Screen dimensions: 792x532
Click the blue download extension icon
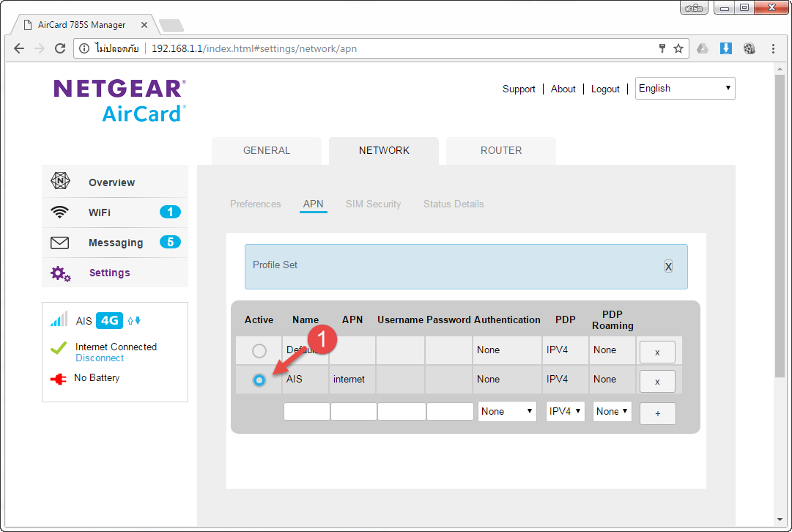coord(726,48)
